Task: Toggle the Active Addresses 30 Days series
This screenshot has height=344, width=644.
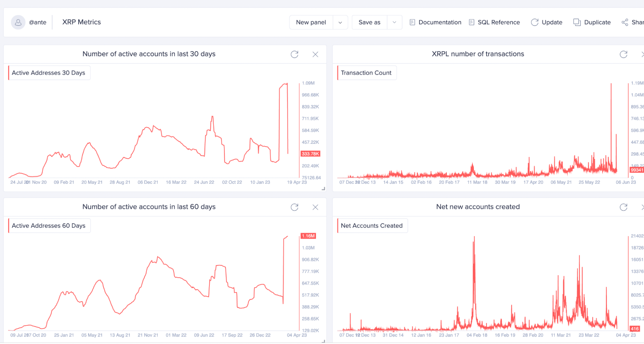Action: [x=49, y=73]
